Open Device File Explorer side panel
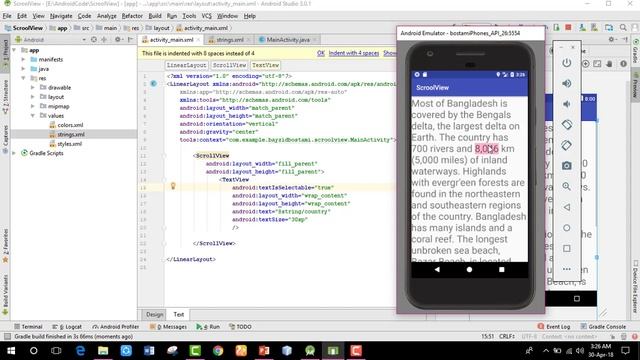This screenshot has height=360, width=640. click(636, 288)
